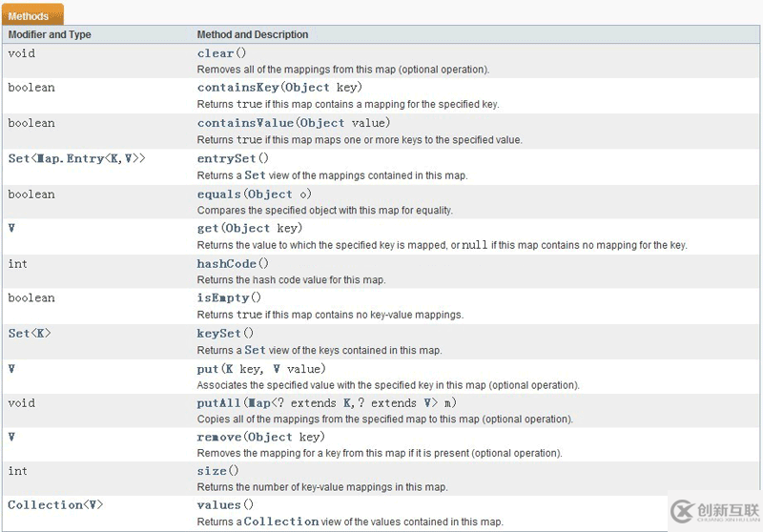Screen dimensions: 763x532
Task: Open the values() method link
Action: (218, 505)
